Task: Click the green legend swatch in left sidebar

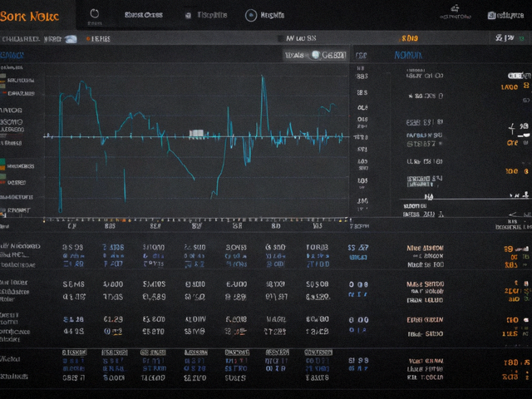Action: point(2,161)
